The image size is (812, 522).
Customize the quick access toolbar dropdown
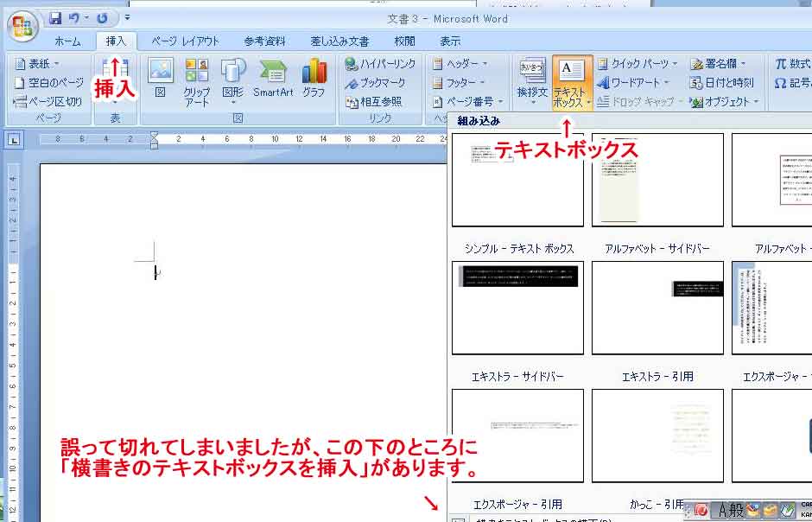[x=127, y=18]
